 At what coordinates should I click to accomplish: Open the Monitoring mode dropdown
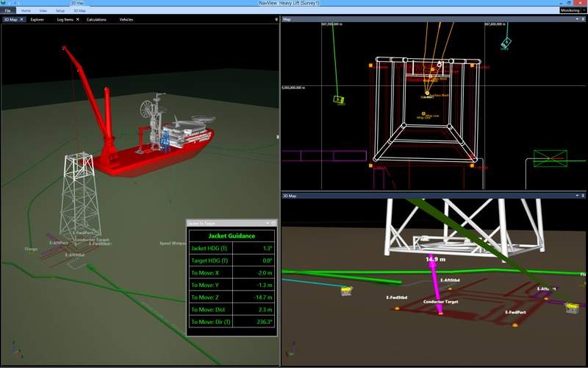click(571, 10)
